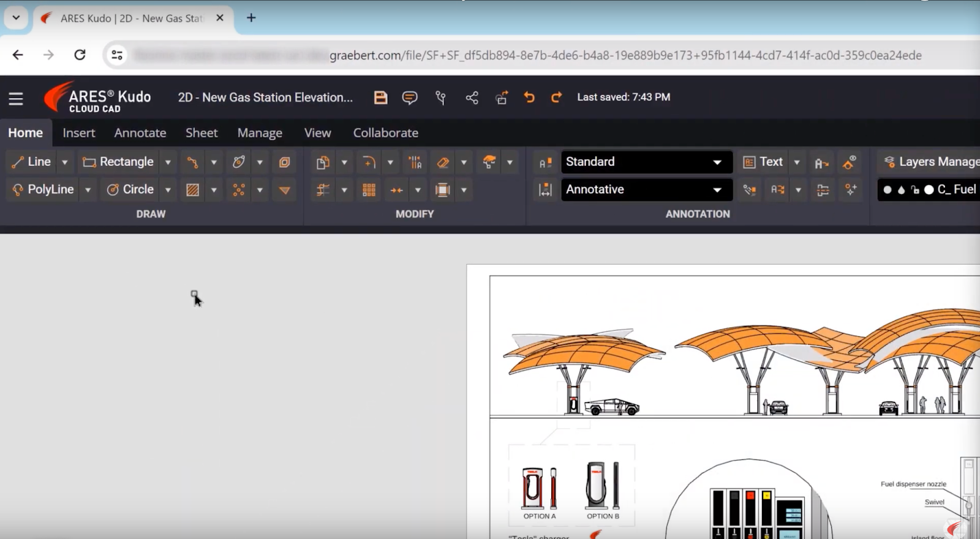Expand the Circle tool options arrow
This screenshot has width=980, height=539.
[168, 190]
